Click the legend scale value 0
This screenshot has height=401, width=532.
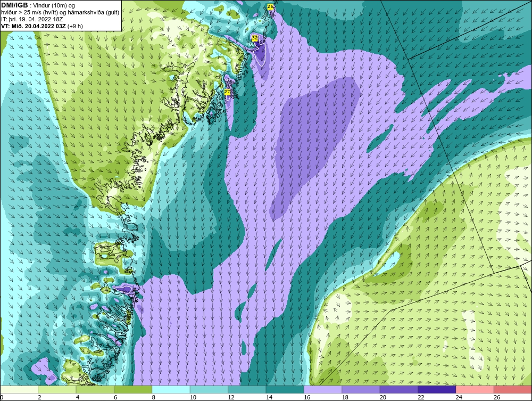tap(2, 397)
